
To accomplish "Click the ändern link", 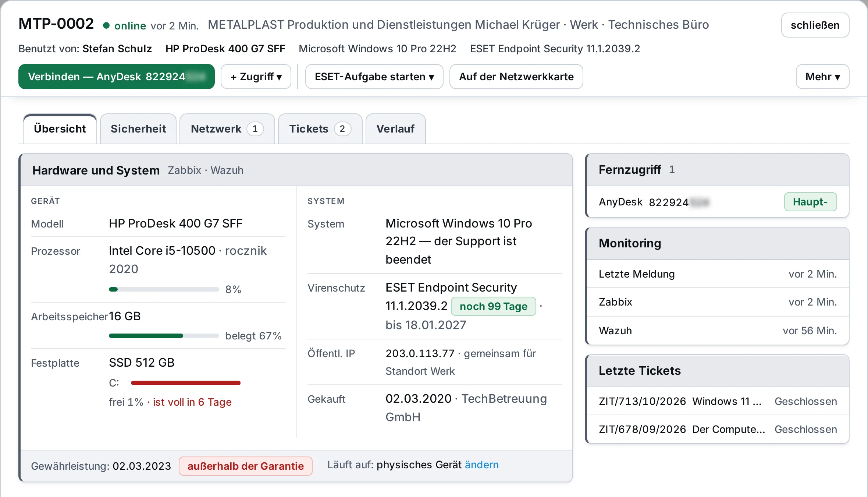I will click(x=481, y=465).
